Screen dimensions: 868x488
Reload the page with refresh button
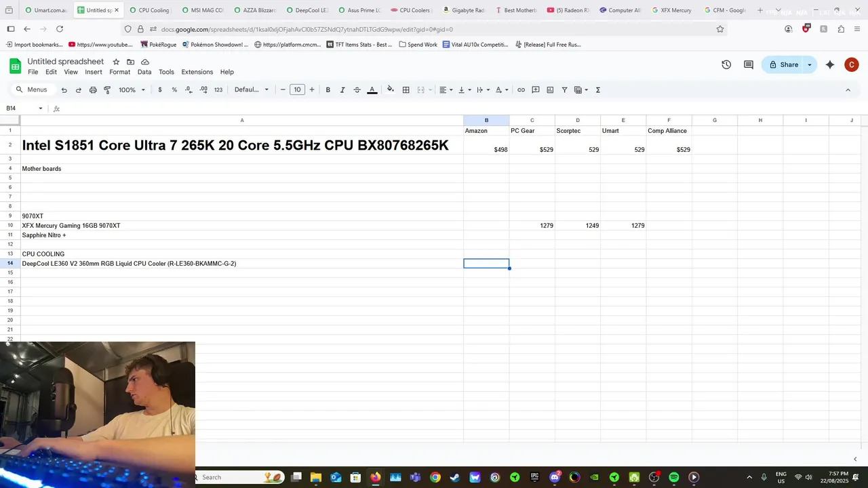60,29
